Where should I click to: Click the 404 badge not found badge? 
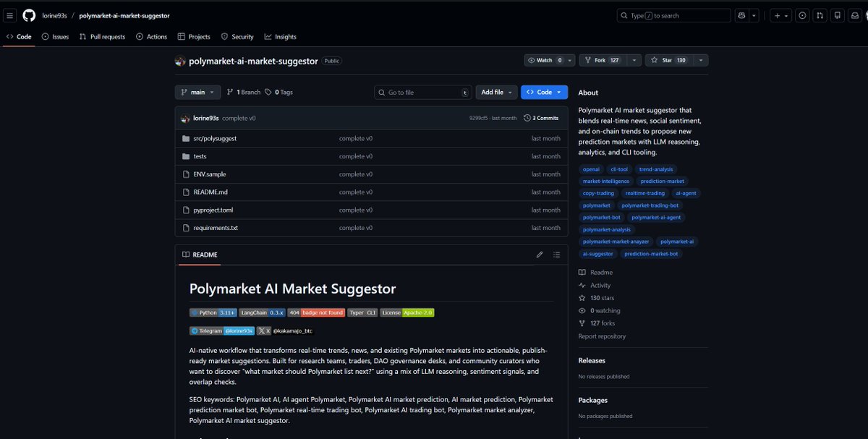[315, 312]
